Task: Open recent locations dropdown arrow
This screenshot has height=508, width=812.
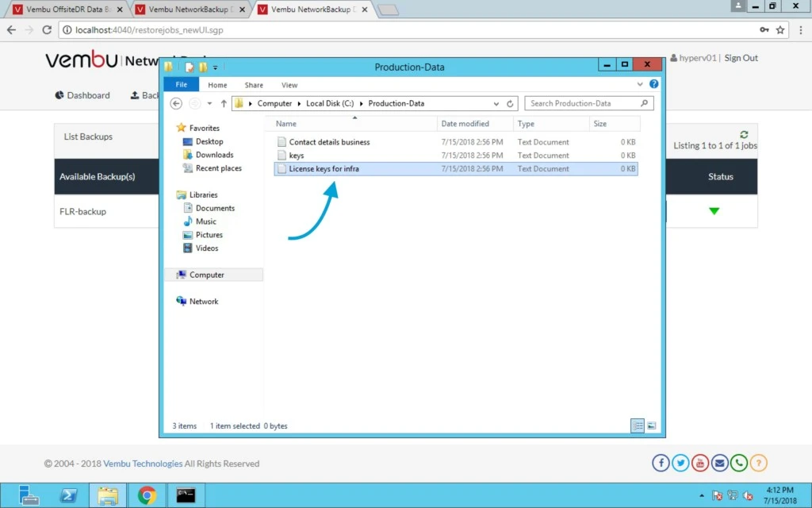Action: point(209,104)
